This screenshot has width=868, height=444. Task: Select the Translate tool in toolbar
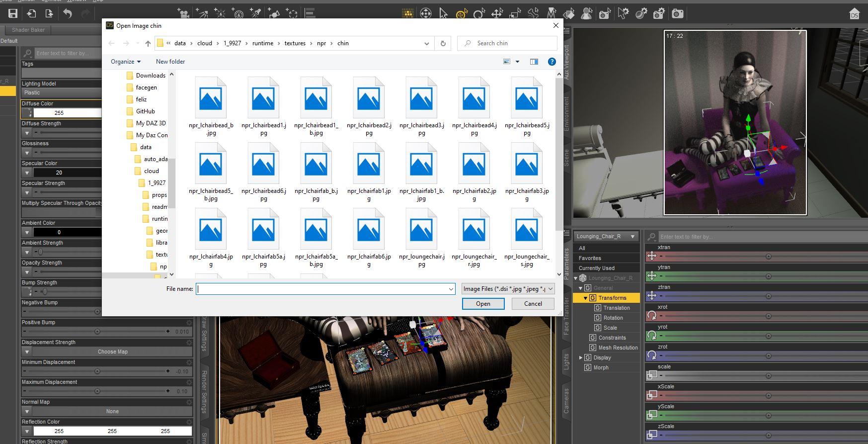coord(497,13)
